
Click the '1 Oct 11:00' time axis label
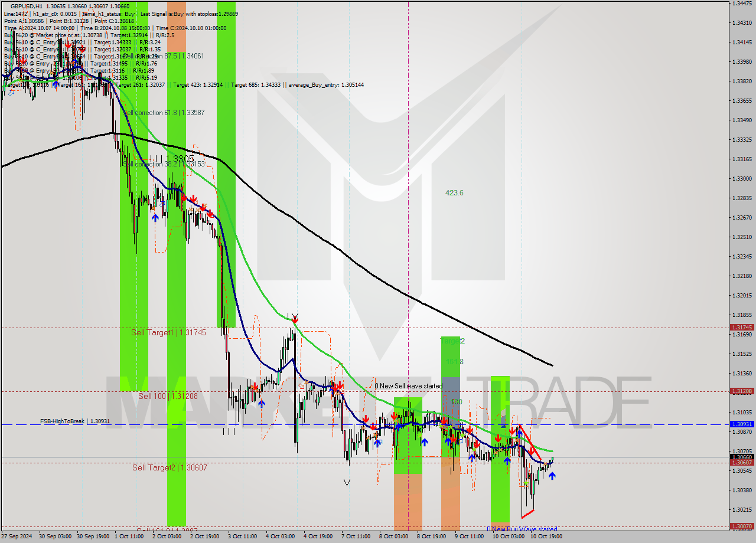pyautogui.click(x=128, y=537)
